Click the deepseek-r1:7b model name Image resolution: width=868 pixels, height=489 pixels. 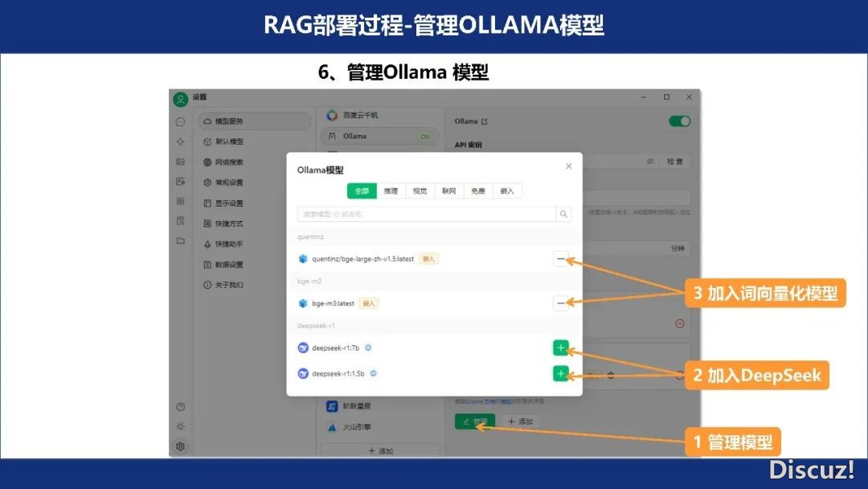[335, 347]
